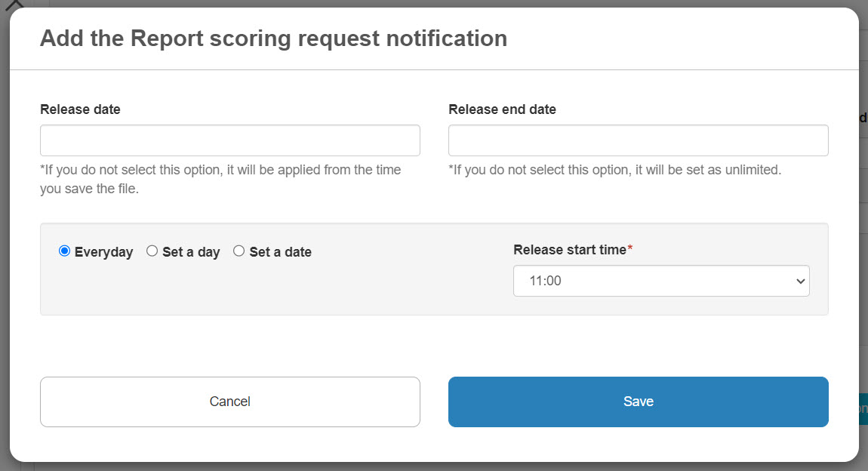Click the dialog title heading
This screenshot has height=471, width=868.
tap(273, 38)
